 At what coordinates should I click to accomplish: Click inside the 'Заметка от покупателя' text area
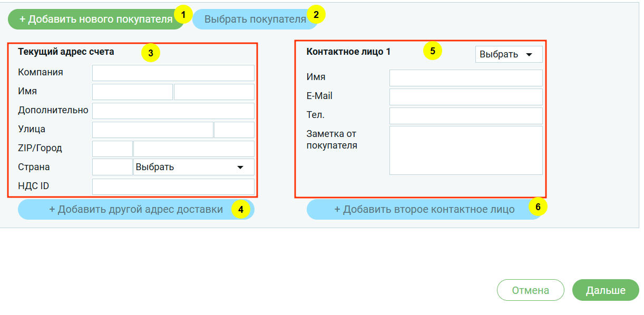pos(466,150)
